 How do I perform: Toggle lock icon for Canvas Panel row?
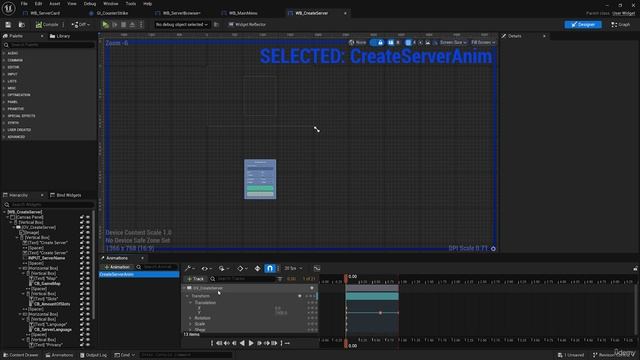pos(82,217)
